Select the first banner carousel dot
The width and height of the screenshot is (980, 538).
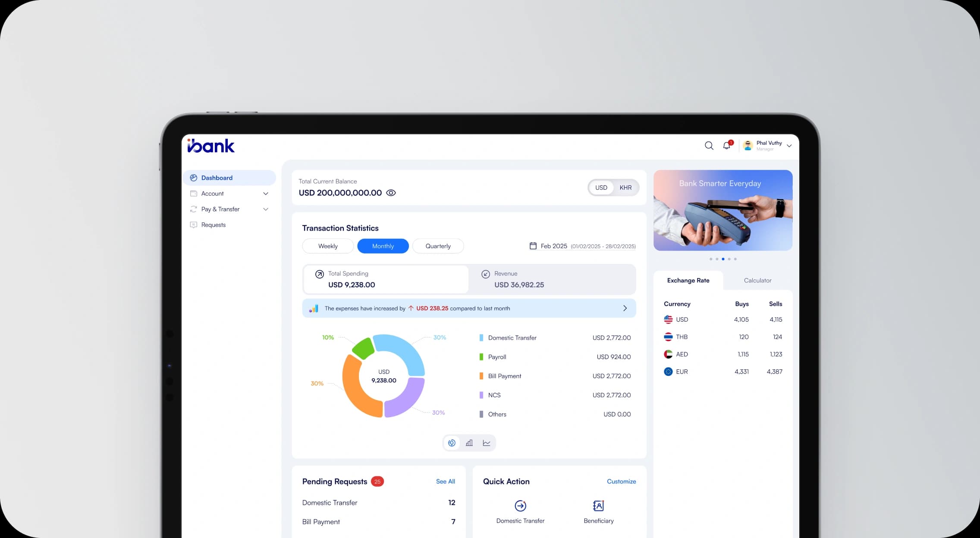click(711, 259)
